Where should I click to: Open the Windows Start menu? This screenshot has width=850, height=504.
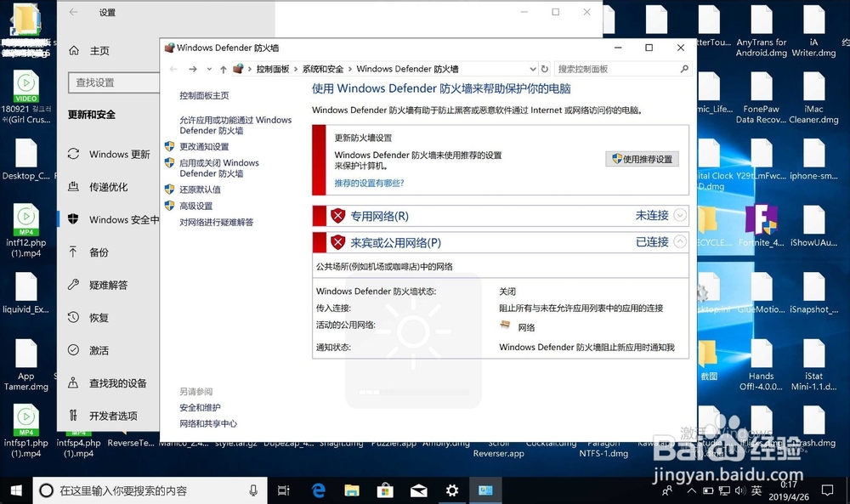pos(16,490)
